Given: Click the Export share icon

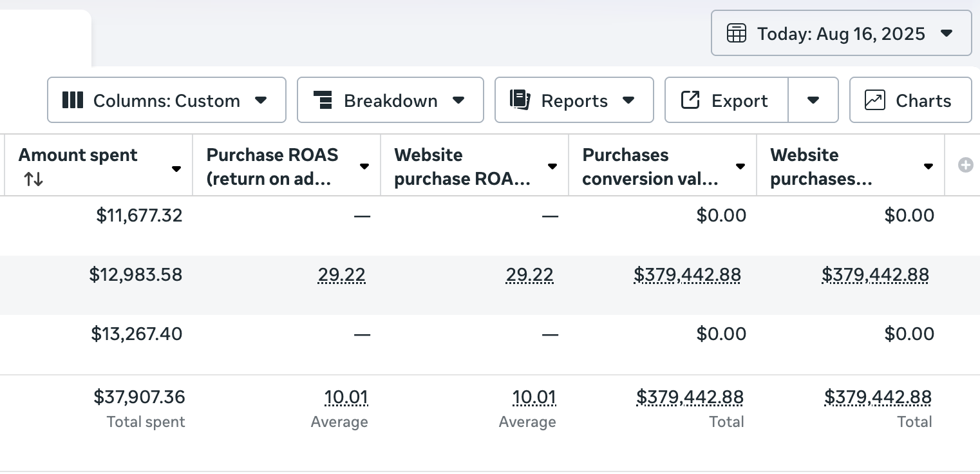Looking at the screenshot, I should click(x=690, y=100).
